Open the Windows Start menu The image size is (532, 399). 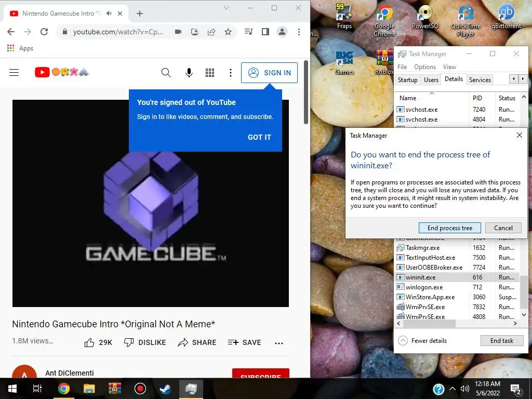coord(12,389)
